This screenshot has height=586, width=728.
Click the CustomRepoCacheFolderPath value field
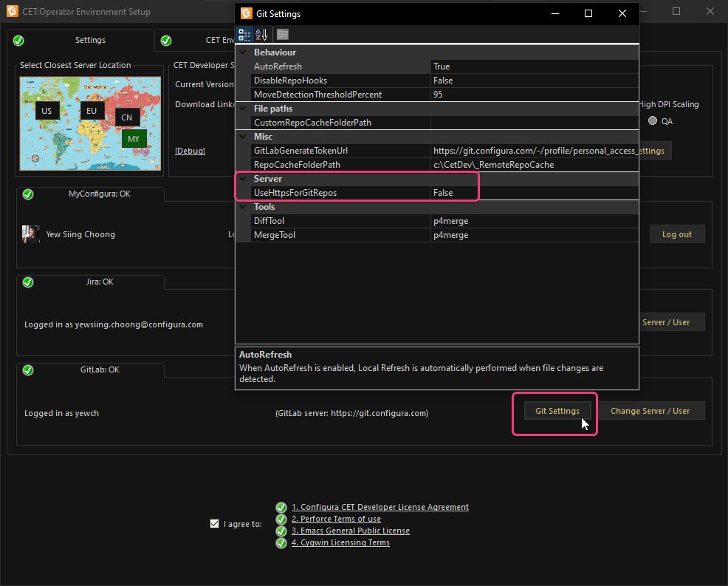click(x=535, y=123)
